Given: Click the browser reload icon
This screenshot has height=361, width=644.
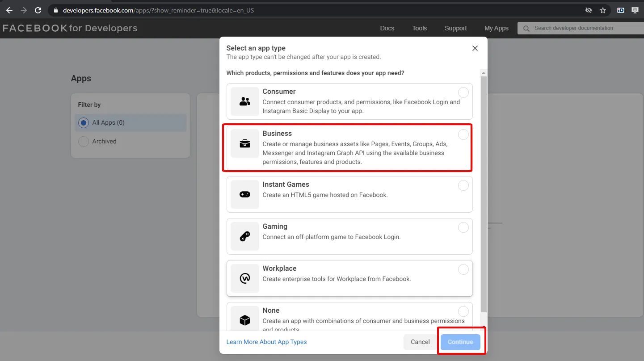Looking at the screenshot, I should pyautogui.click(x=38, y=10).
